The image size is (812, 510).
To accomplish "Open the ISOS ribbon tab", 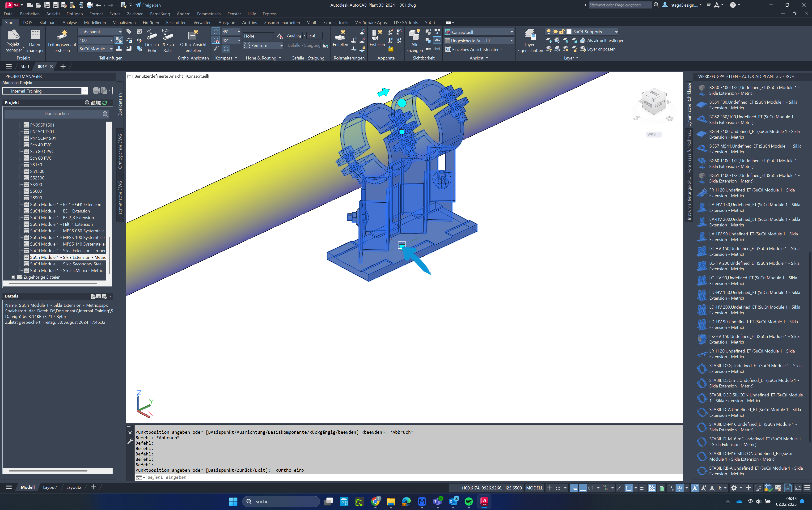I will point(28,23).
